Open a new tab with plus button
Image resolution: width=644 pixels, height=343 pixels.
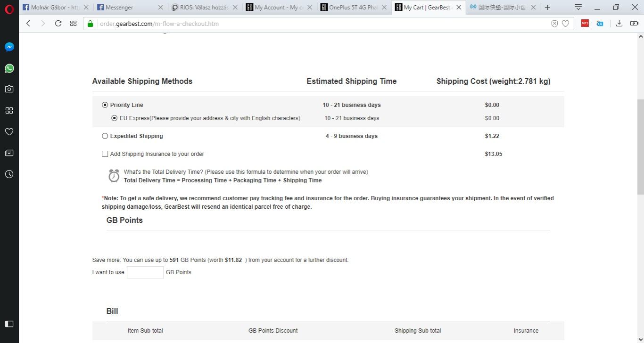click(547, 8)
